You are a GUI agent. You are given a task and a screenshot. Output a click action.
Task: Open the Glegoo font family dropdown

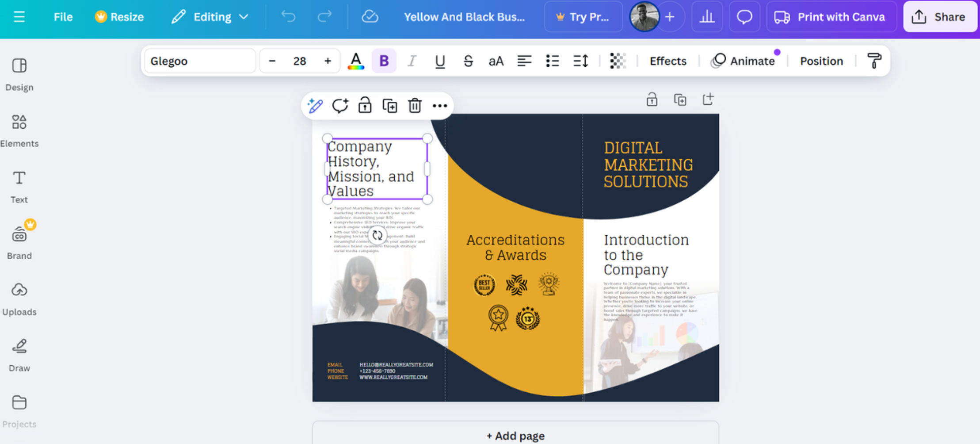pyautogui.click(x=199, y=61)
